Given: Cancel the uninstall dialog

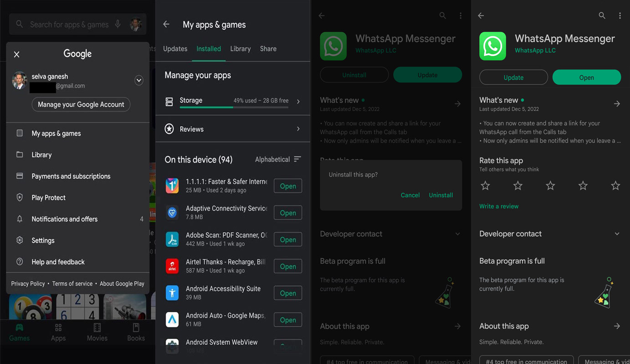Looking at the screenshot, I should tap(410, 195).
